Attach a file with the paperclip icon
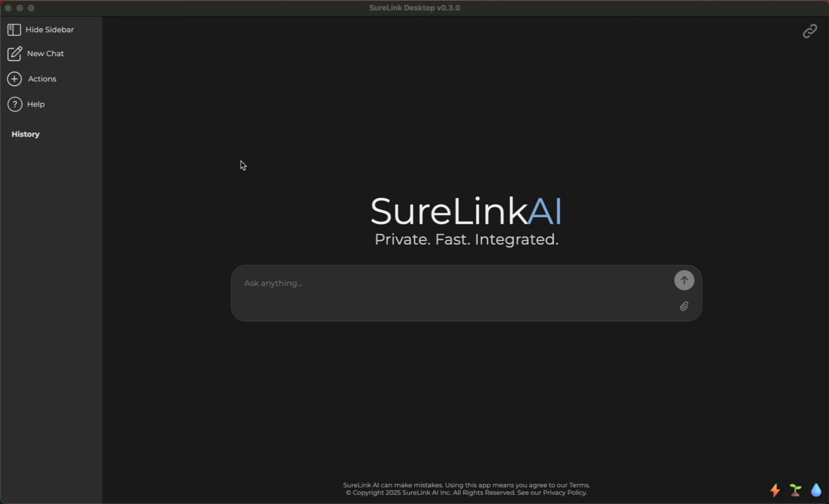This screenshot has width=829, height=504. pyautogui.click(x=684, y=306)
